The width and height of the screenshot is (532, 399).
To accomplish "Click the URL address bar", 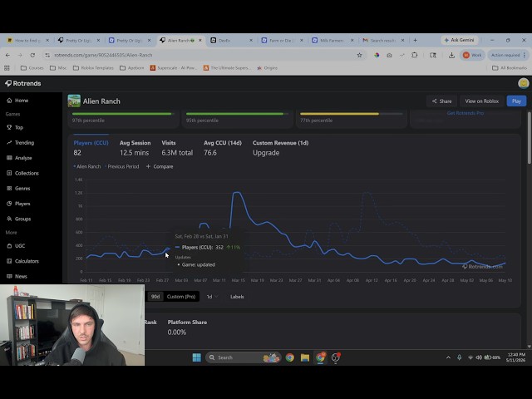I will click(204, 55).
